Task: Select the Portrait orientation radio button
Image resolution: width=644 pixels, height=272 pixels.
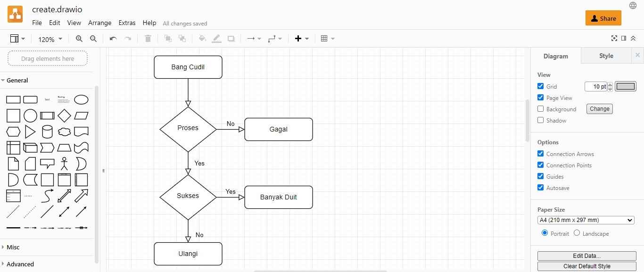Action: [x=545, y=233]
